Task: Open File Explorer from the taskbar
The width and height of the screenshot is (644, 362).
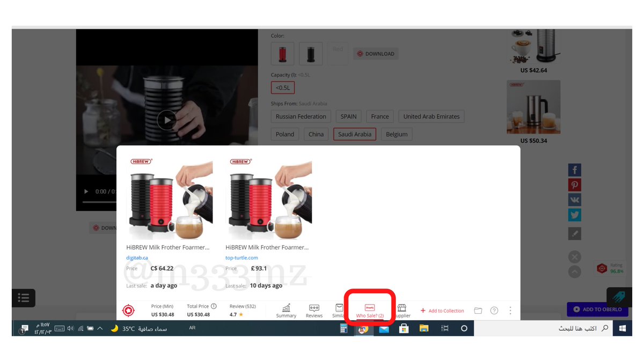Action: coord(424,328)
